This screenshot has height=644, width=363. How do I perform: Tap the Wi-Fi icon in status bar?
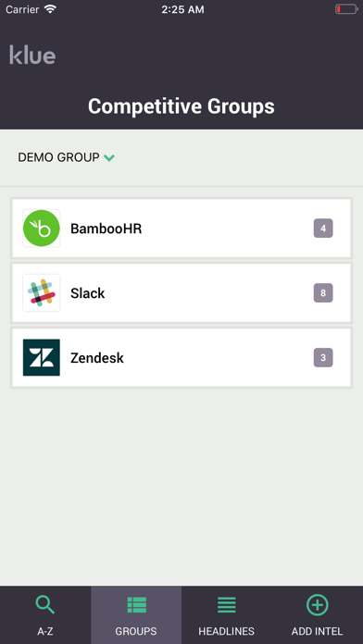(50, 9)
